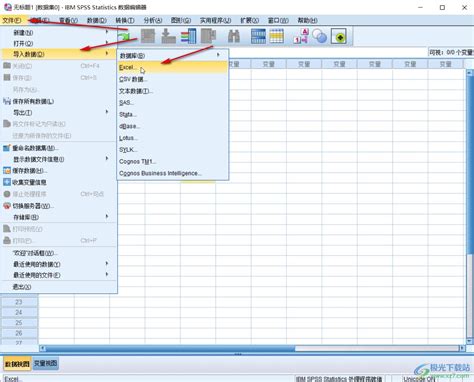The width and height of the screenshot is (474, 382).
Task: Click the SPSS logo in the title bar
Action: 7,7
